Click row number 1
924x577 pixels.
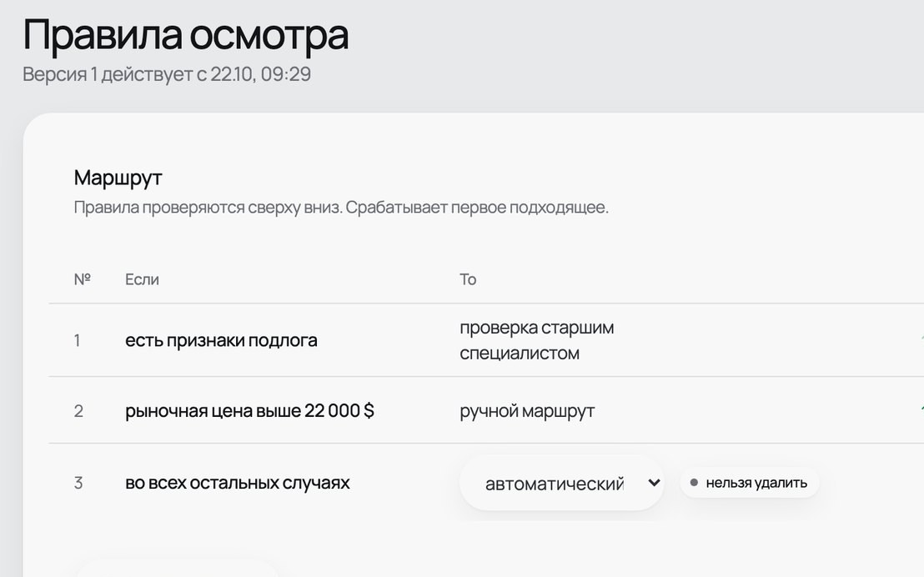(78, 340)
